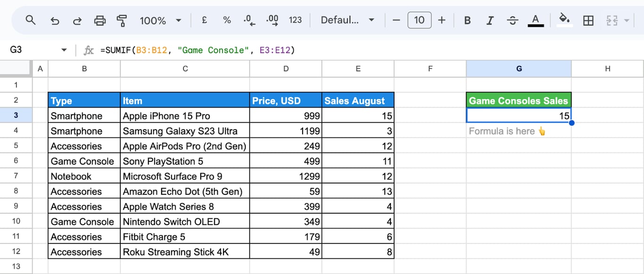The height and width of the screenshot is (274, 644).
Task: Select column C header
Action: [x=185, y=69]
